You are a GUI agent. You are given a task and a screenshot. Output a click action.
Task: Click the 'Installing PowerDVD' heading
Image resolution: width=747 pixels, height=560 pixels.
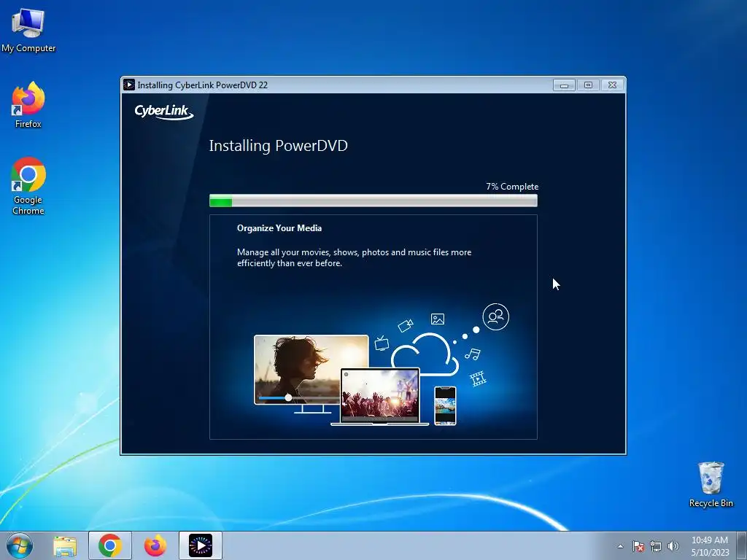point(278,146)
